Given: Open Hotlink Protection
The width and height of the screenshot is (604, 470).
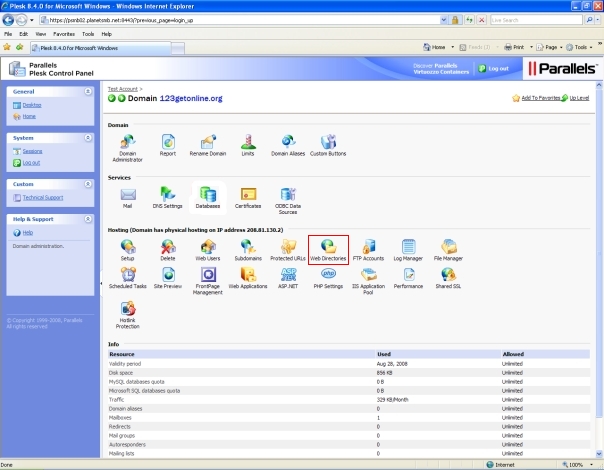Looking at the screenshot, I should click(x=128, y=315).
